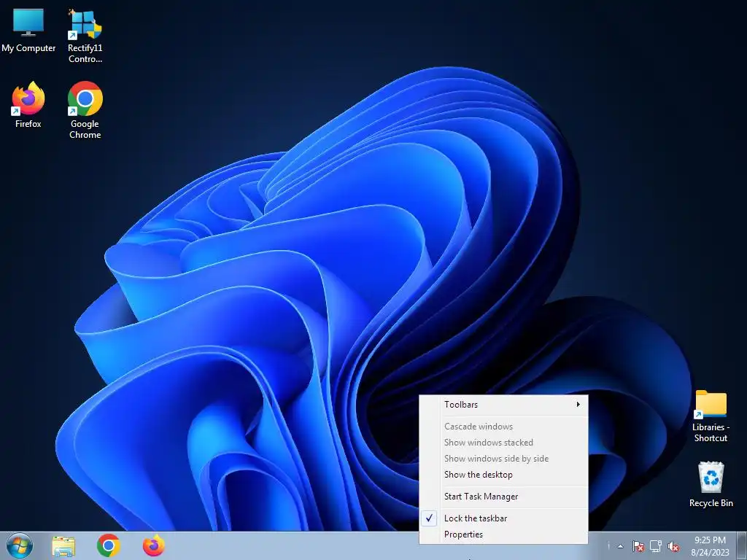Open the network tray icon
The height and width of the screenshot is (560, 747).
tap(656, 546)
